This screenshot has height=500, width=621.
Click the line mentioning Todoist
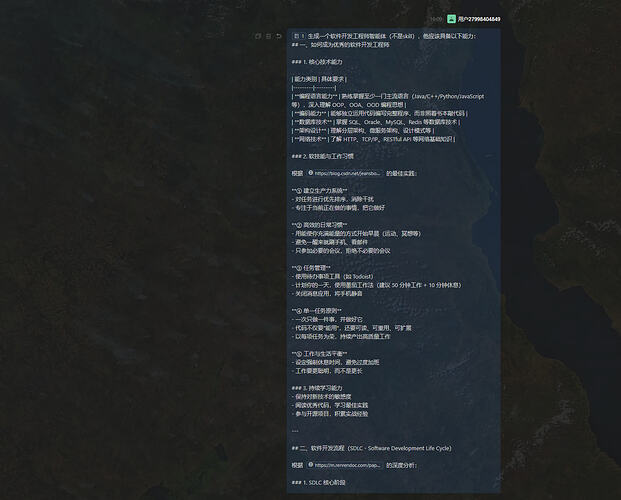(332, 277)
